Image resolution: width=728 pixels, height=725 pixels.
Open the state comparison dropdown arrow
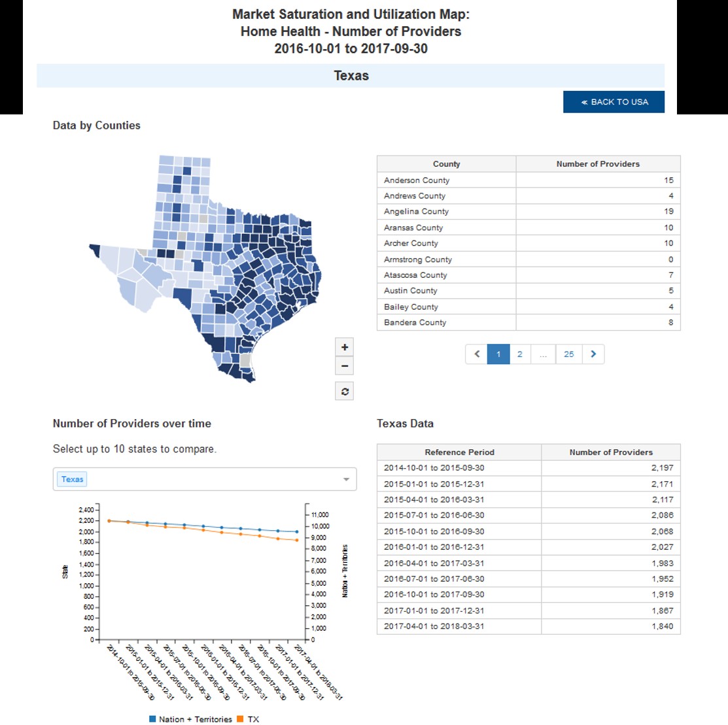click(346, 479)
